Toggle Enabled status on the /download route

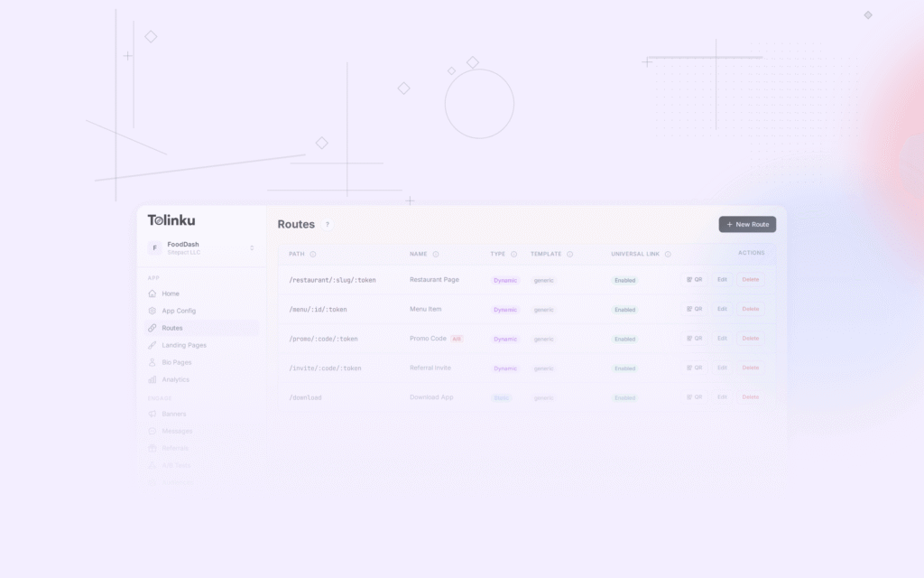click(624, 397)
